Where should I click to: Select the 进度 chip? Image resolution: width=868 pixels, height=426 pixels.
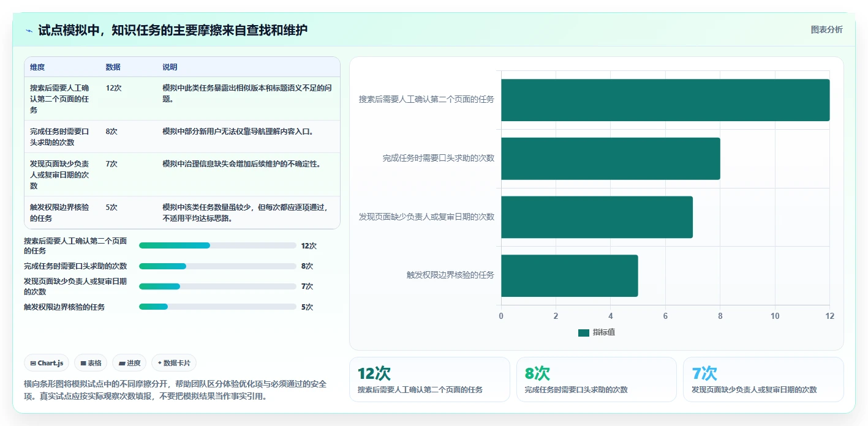(129, 363)
